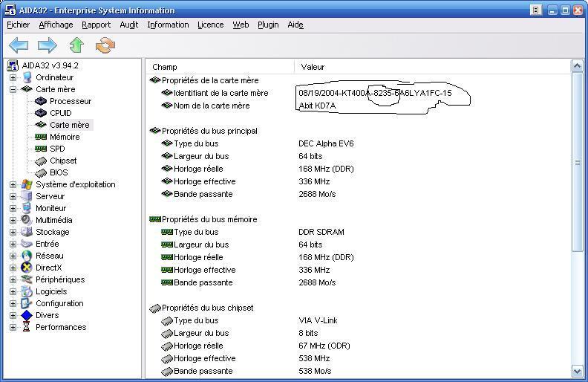Click the orange Refresh icon

(105, 45)
